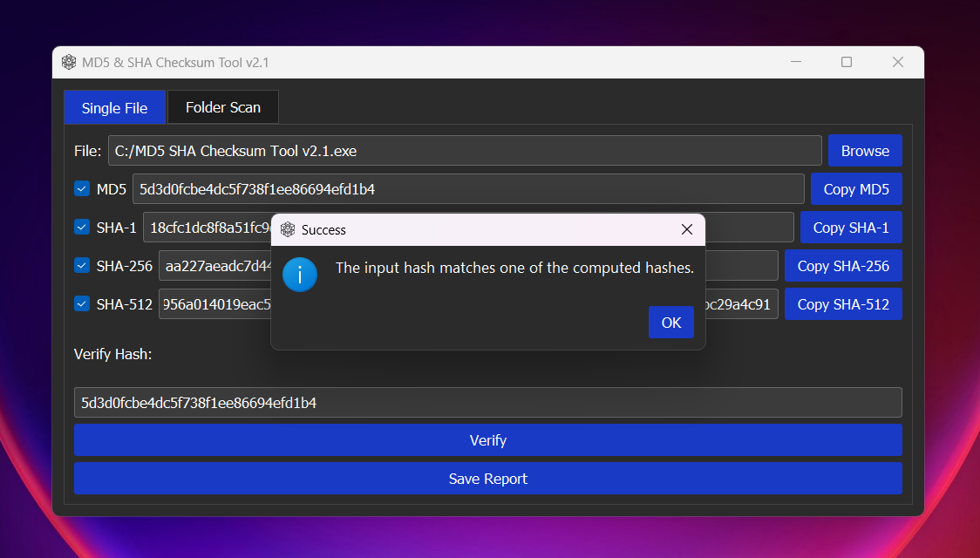
Task: Click the app icon in main title bar
Action: (x=69, y=62)
